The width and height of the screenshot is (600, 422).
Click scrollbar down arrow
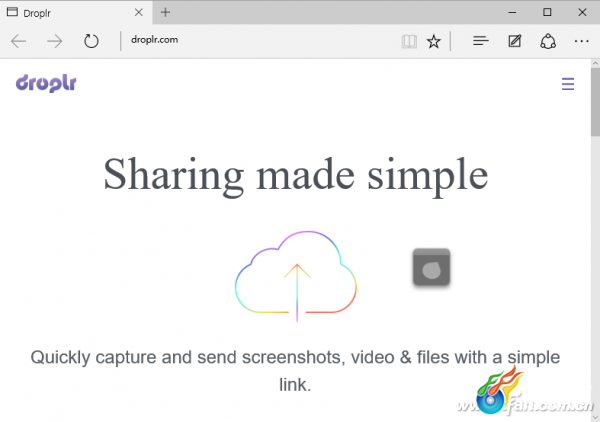click(595, 417)
